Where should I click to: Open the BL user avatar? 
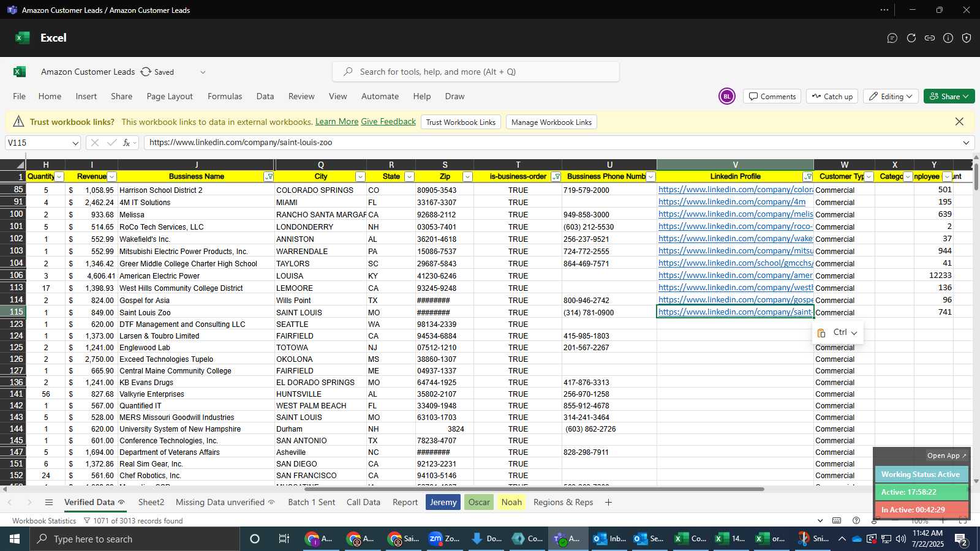pyautogui.click(x=726, y=96)
